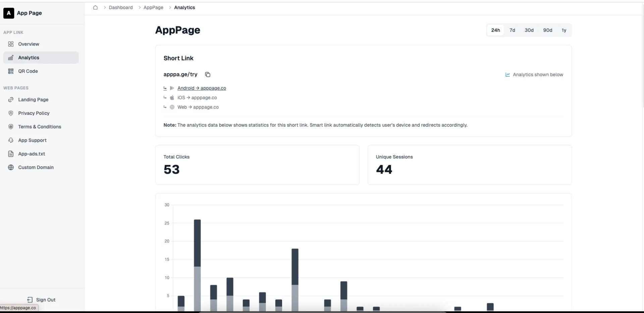Image resolution: width=644 pixels, height=313 pixels.
Task: Click the Terms & Conditions icon
Action: (x=11, y=127)
